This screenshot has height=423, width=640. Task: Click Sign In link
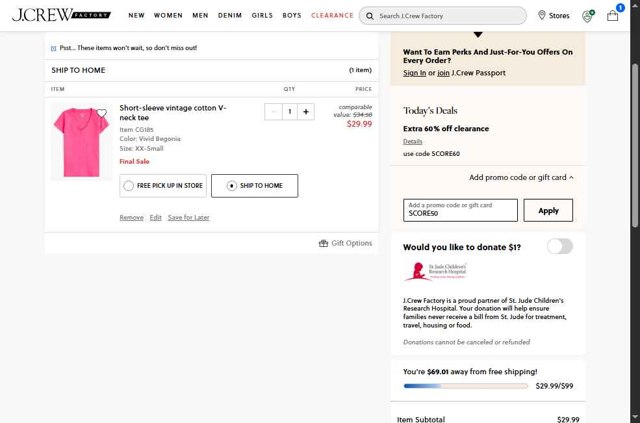tap(414, 73)
